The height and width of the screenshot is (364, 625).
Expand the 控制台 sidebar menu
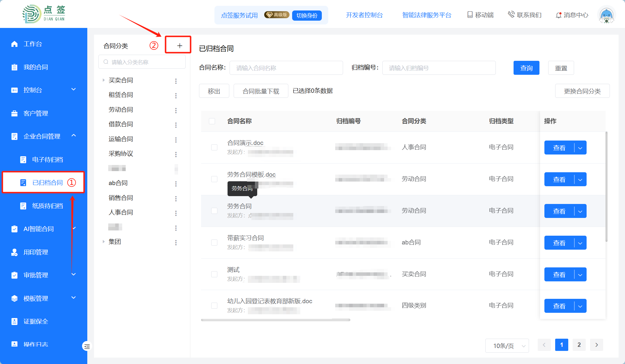[74, 90]
